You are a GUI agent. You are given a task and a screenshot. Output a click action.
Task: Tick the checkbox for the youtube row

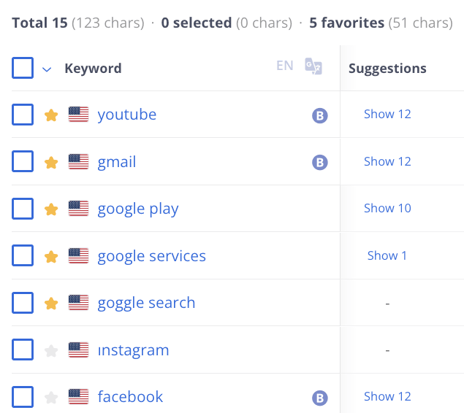click(x=23, y=115)
